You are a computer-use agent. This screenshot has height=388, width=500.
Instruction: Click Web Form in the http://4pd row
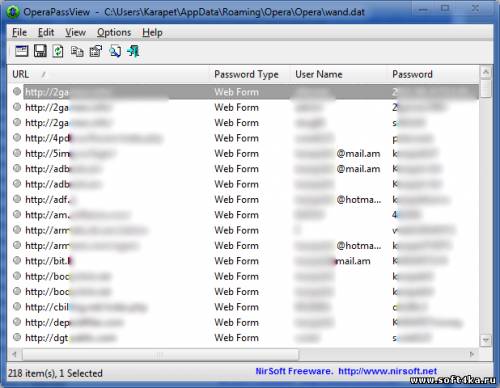point(237,138)
